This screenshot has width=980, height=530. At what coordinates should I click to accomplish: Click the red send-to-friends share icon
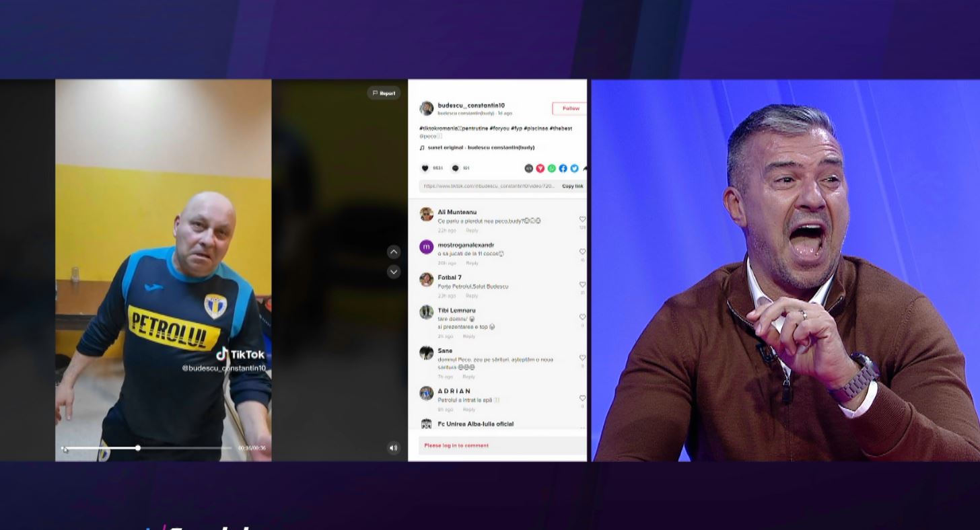point(540,168)
